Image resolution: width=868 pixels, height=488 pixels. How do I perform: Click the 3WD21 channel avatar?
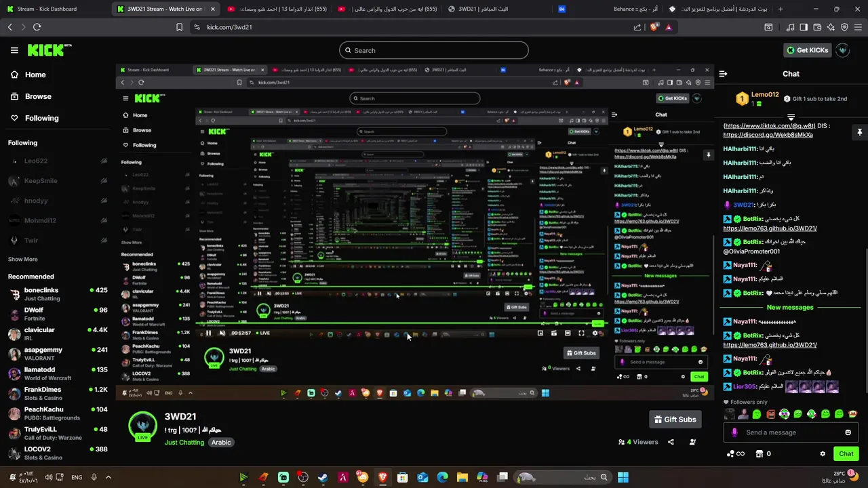[x=142, y=425]
